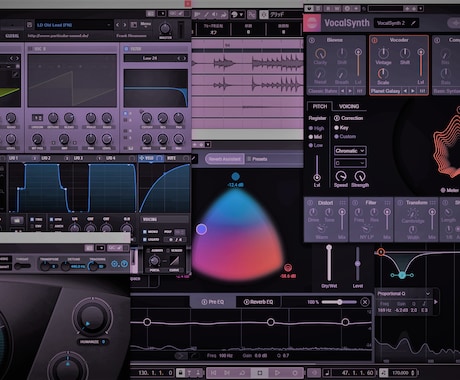
Task: Toggle the Compuvox module power button
Action: [437, 40]
